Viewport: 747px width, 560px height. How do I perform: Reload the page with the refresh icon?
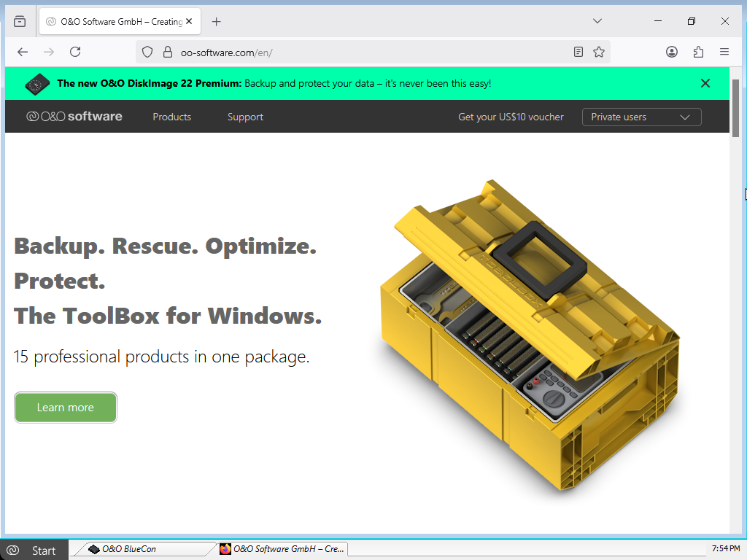click(75, 52)
